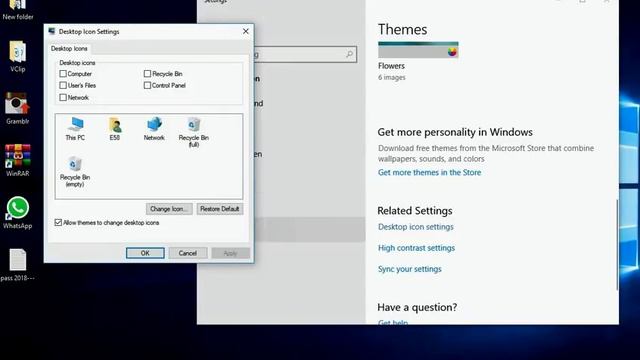Click the Settings search input field
The image size is (640, 360).
pyautogui.click(x=304, y=54)
